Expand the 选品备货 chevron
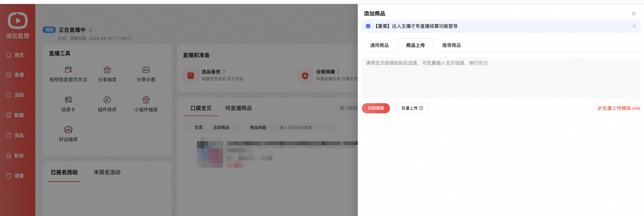Viewport: 644px width, 216px height. click(224, 72)
